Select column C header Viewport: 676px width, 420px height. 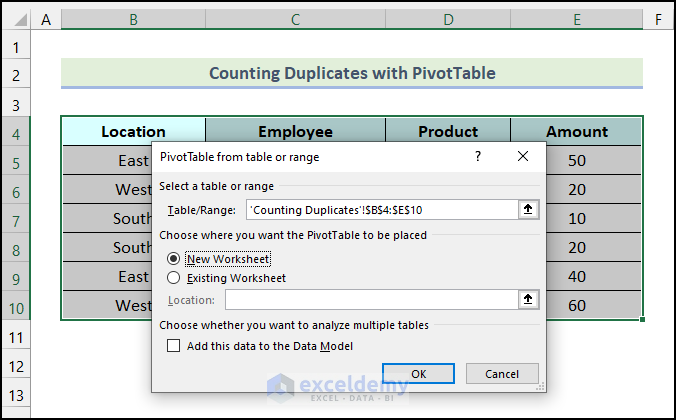coord(295,19)
